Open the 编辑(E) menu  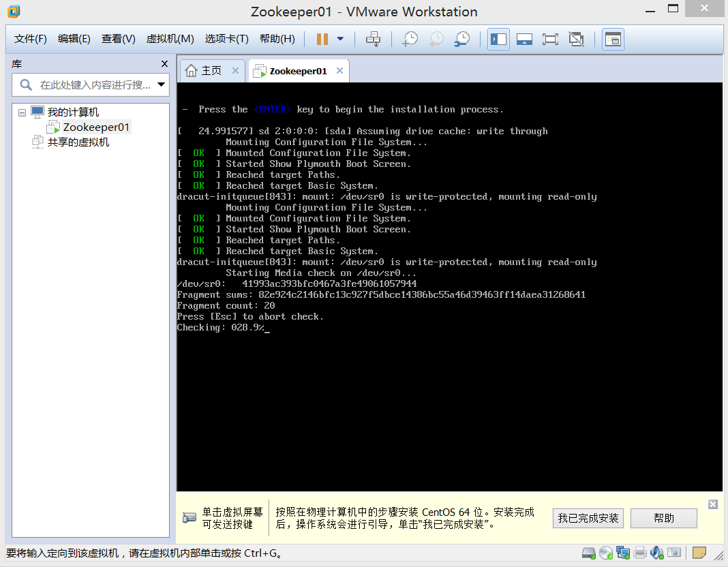click(x=74, y=39)
